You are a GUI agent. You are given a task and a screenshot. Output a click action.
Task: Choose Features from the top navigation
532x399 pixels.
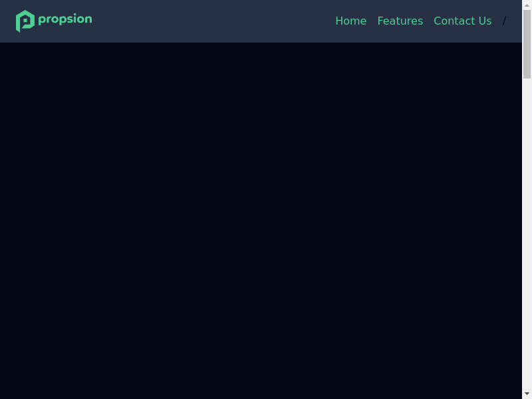tap(400, 21)
